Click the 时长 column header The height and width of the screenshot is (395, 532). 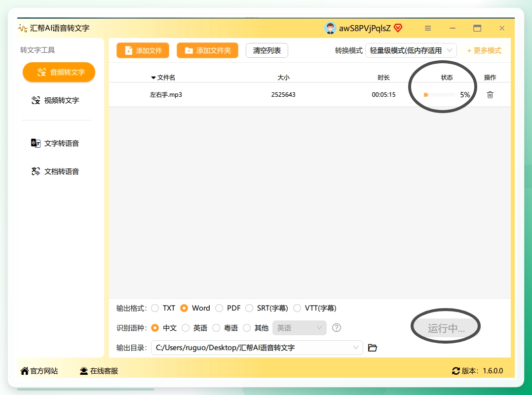click(x=383, y=78)
